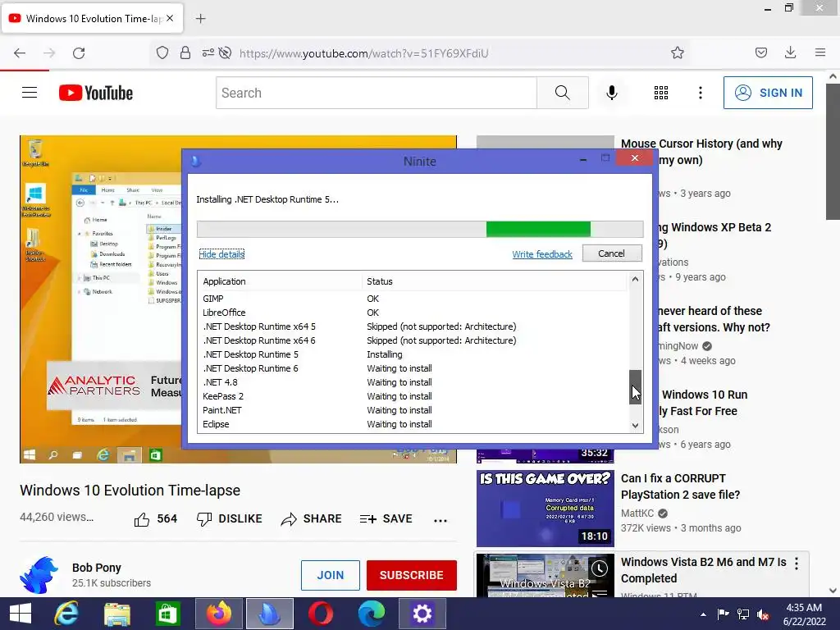The image size is (840, 630).
Task: Open options for the Windows Vista B2 video
Action: [797, 563]
